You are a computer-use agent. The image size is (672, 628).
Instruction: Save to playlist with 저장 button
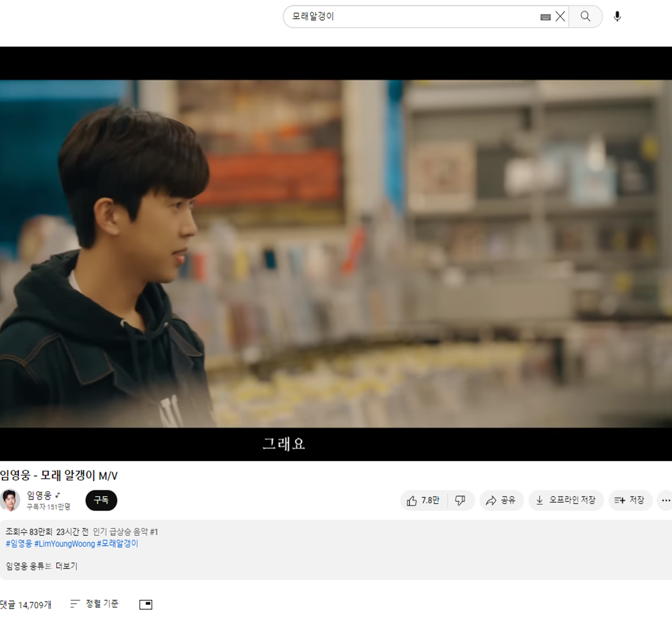(x=630, y=500)
